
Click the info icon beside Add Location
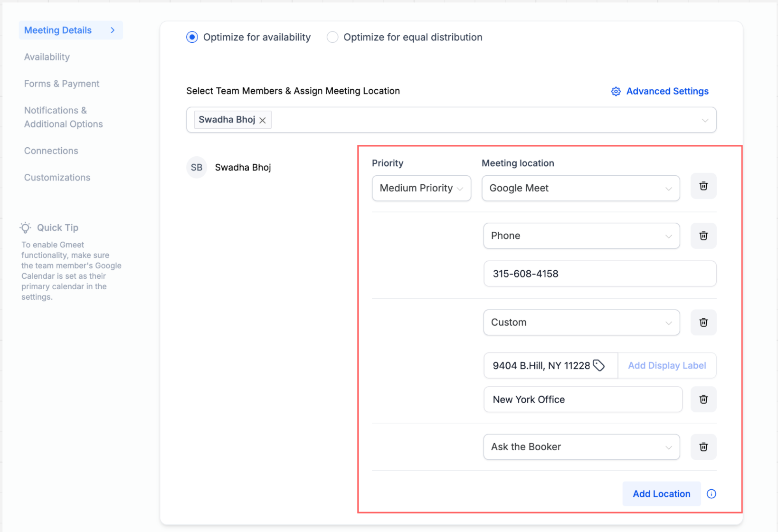click(711, 494)
